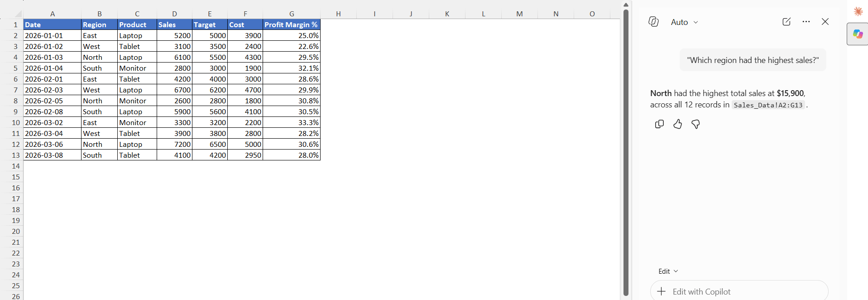
Task: Open the Copilot more options ellipsis
Action: [806, 22]
